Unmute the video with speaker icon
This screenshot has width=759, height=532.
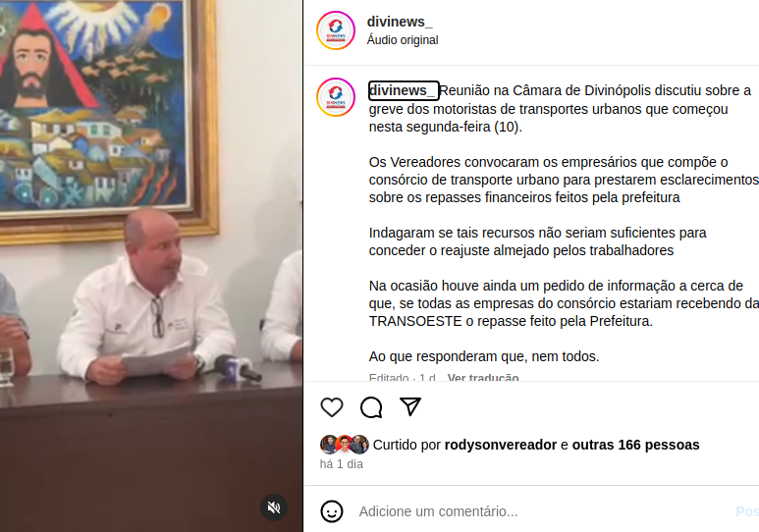pos(274,507)
